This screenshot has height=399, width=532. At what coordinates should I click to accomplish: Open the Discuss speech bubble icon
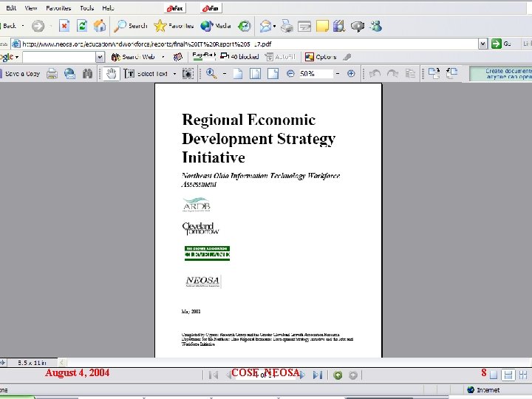point(358,26)
